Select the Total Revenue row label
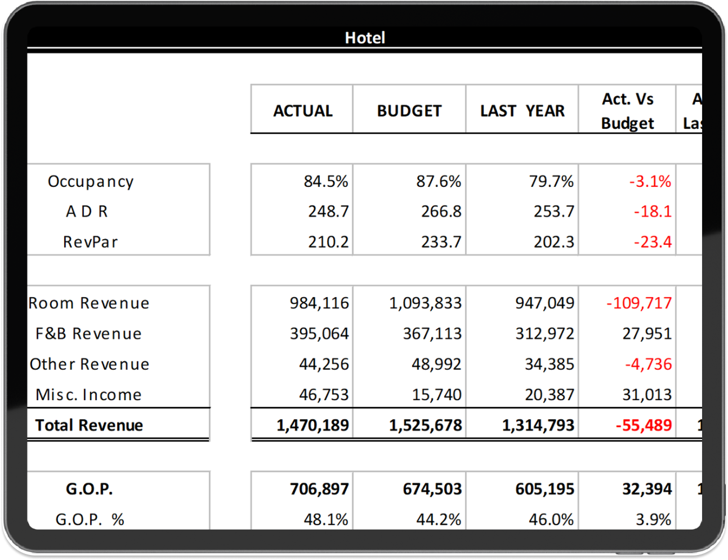728x560 pixels. click(x=89, y=425)
